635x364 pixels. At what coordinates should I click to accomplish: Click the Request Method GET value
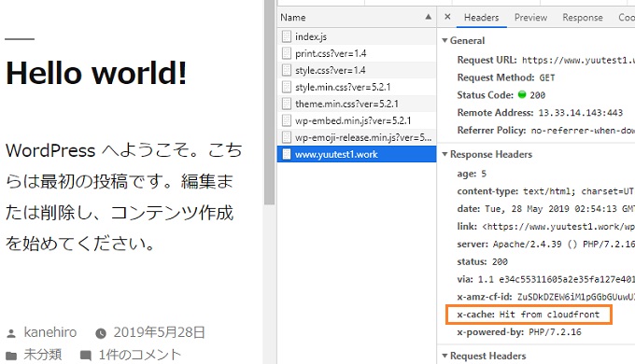[x=546, y=77]
